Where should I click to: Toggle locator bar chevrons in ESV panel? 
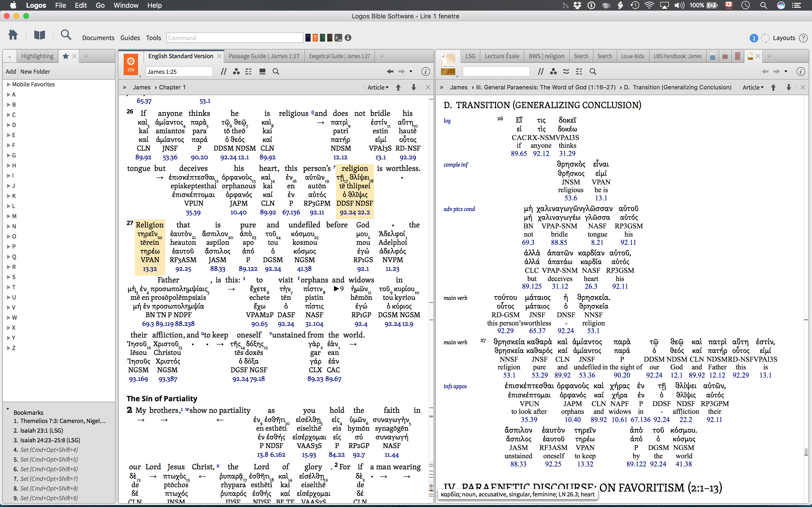(124, 87)
